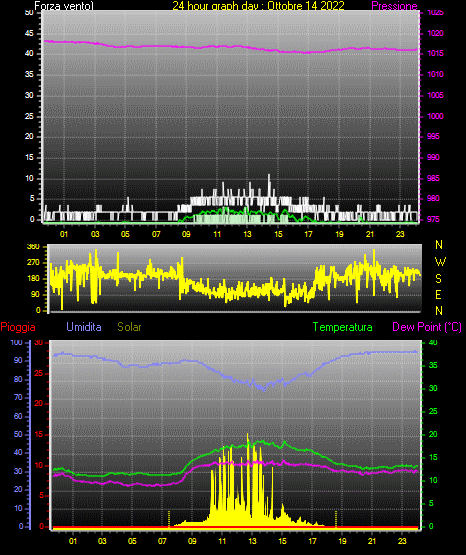The image size is (466, 555).
Task: Click the 100 humidity axis value
Action: pos(16,343)
